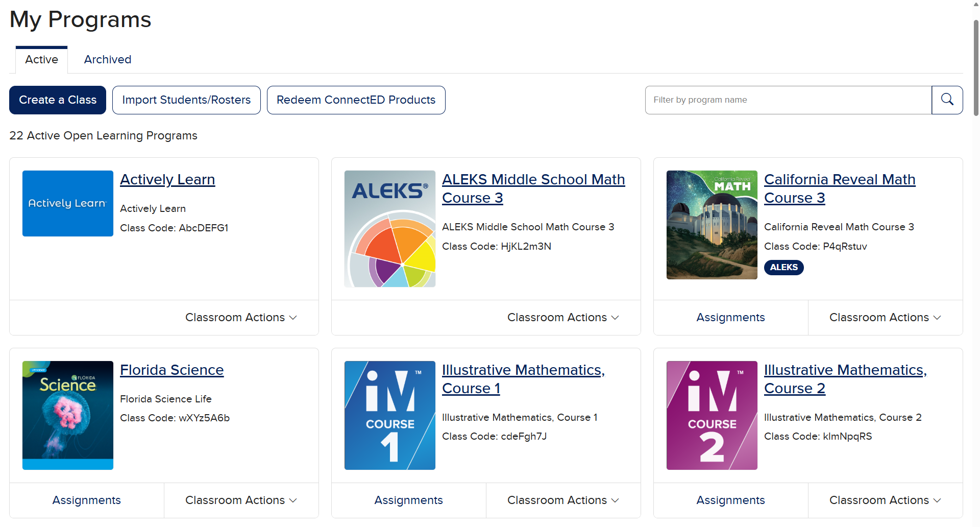Viewport: 980px width, 527px height.
Task: Expand Classroom Actions for Florida Science
Action: click(x=241, y=500)
